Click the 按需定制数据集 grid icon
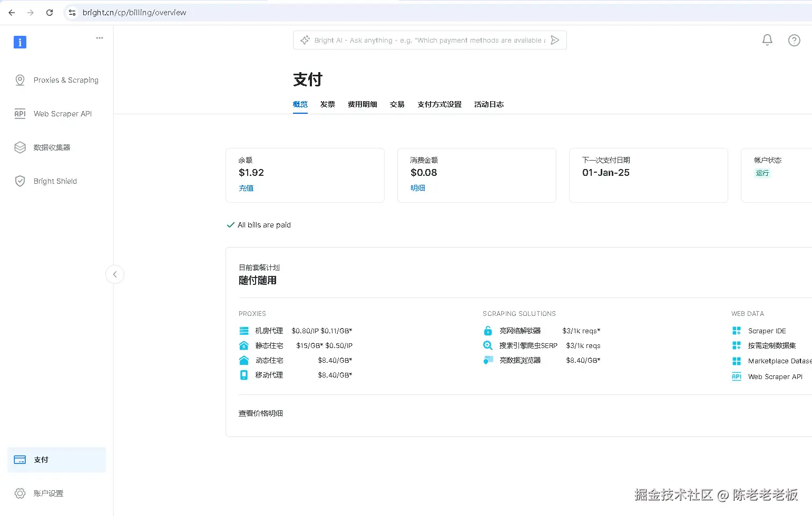This screenshot has width=812, height=516. click(x=737, y=345)
